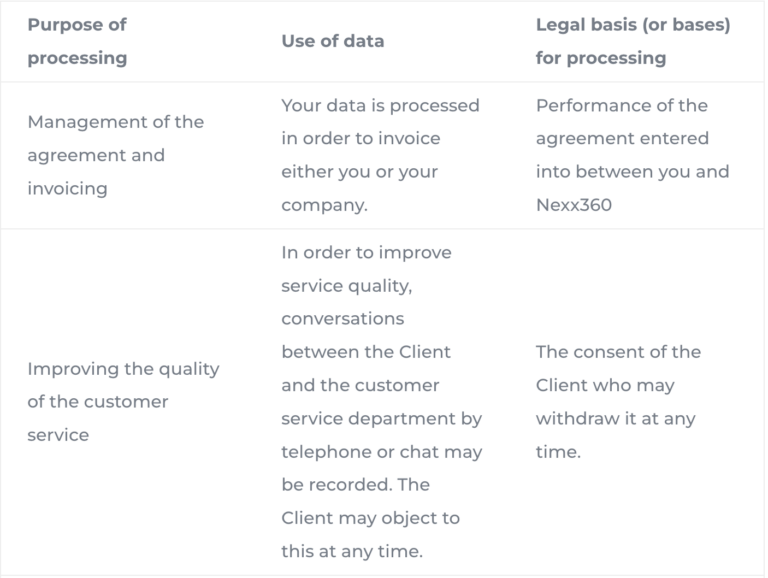Click the word 'Nexx360' in the table

coord(574,205)
